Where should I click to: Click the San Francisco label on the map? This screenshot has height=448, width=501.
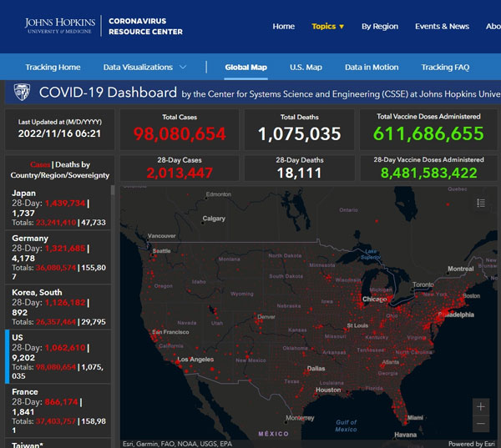coord(170,332)
